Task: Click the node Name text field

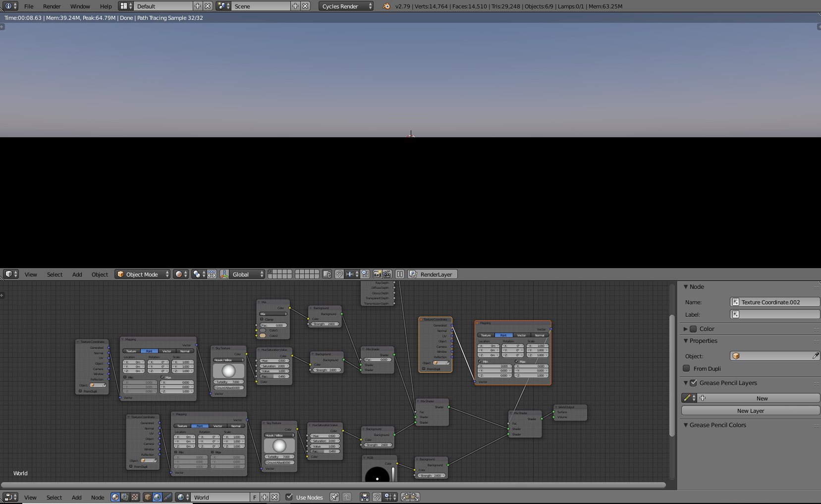Action: [x=775, y=302]
